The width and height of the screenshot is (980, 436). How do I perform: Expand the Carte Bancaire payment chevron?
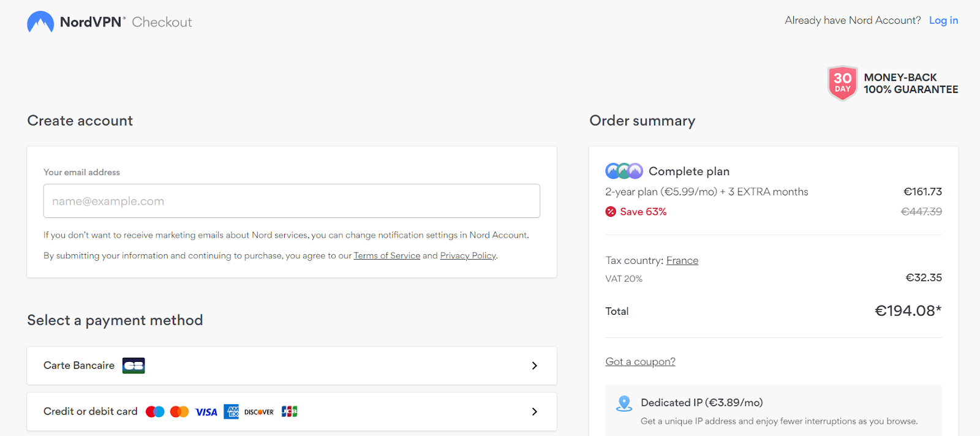click(534, 366)
